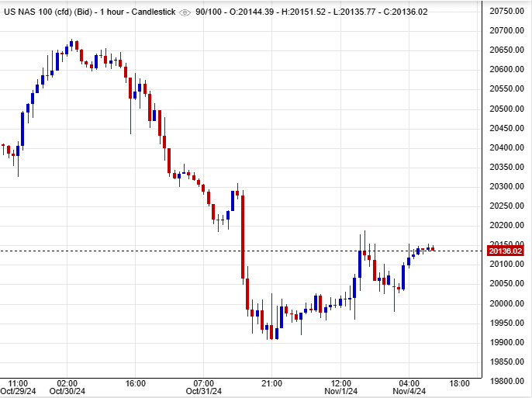Click the last candle at the dashed line
Viewport: 532px width, 398px height.
[433, 248]
